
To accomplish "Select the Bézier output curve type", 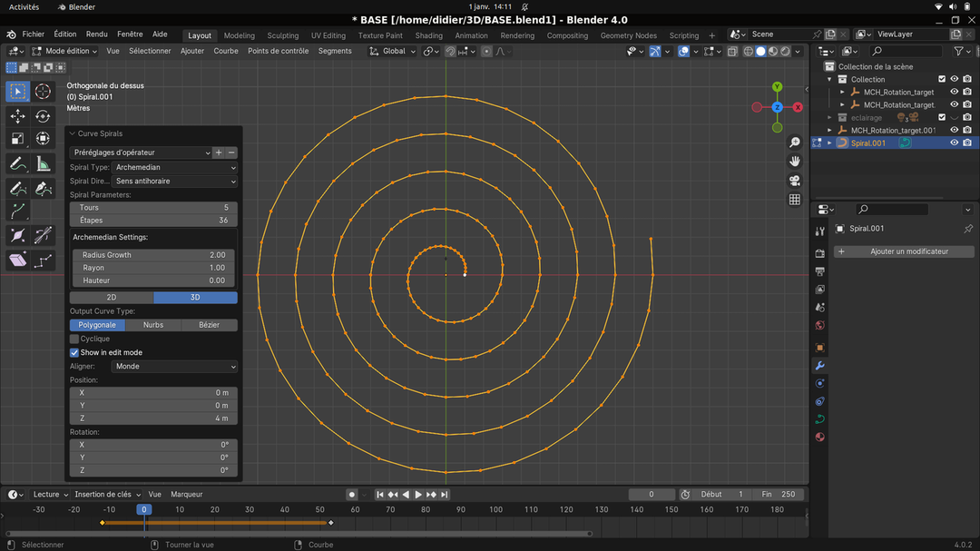I will (x=209, y=325).
